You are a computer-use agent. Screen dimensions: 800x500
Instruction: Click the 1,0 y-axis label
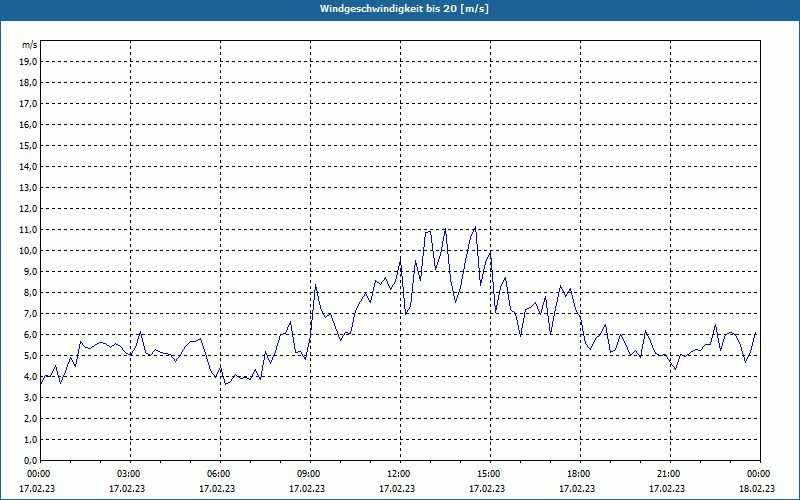click(31, 440)
